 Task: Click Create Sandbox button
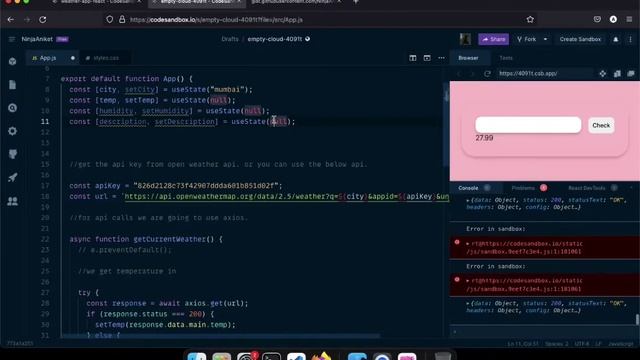[x=580, y=39]
